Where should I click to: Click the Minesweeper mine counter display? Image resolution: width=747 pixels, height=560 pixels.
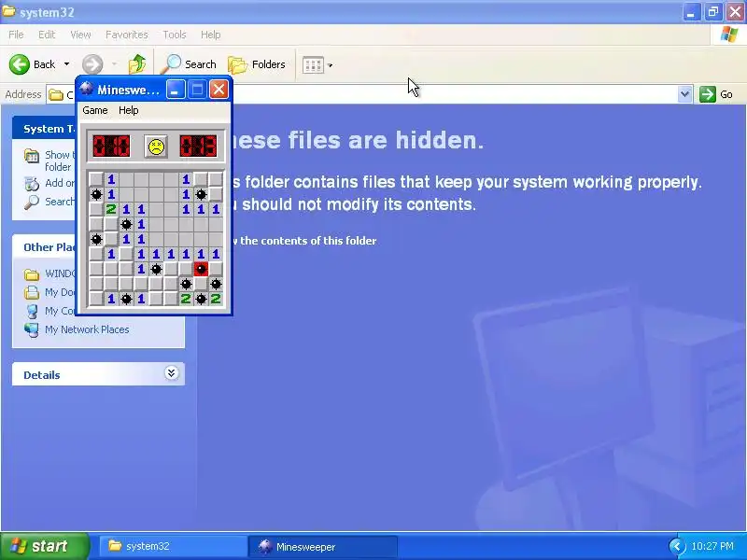(111, 147)
